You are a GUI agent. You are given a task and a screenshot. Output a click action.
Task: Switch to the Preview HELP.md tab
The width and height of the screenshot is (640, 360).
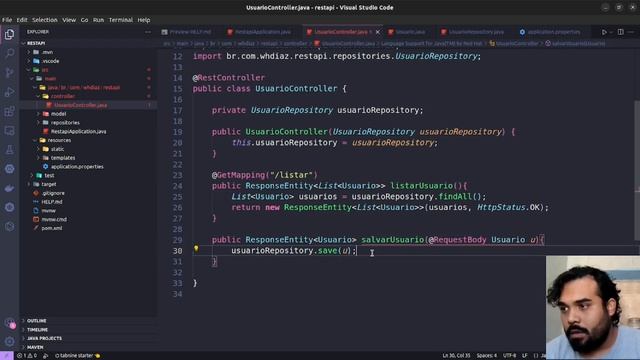[190, 32]
